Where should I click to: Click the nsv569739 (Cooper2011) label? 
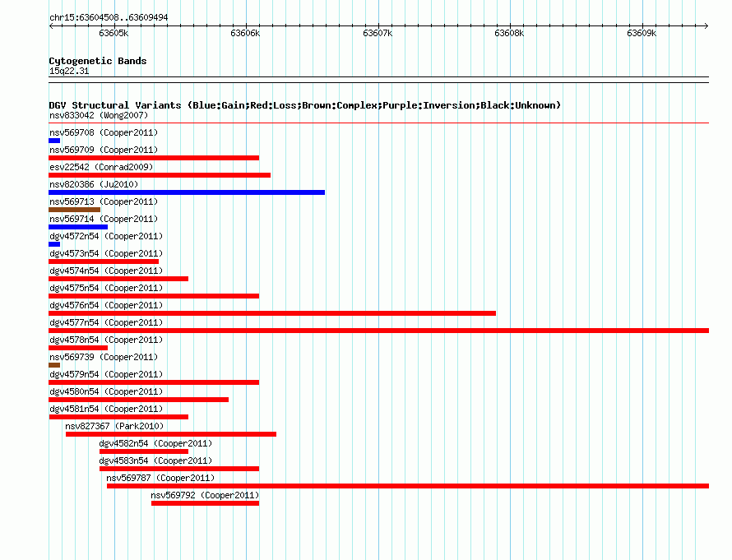click(x=104, y=357)
